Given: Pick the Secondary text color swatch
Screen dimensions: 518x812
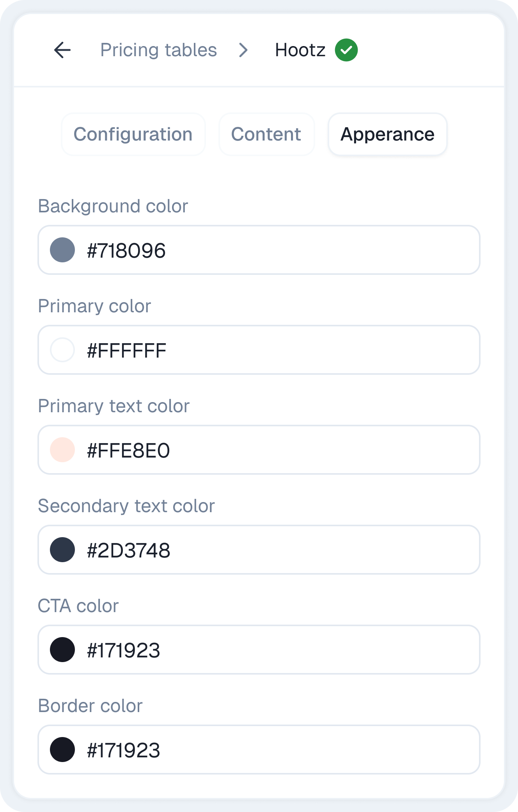Looking at the screenshot, I should click(x=62, y=550).
